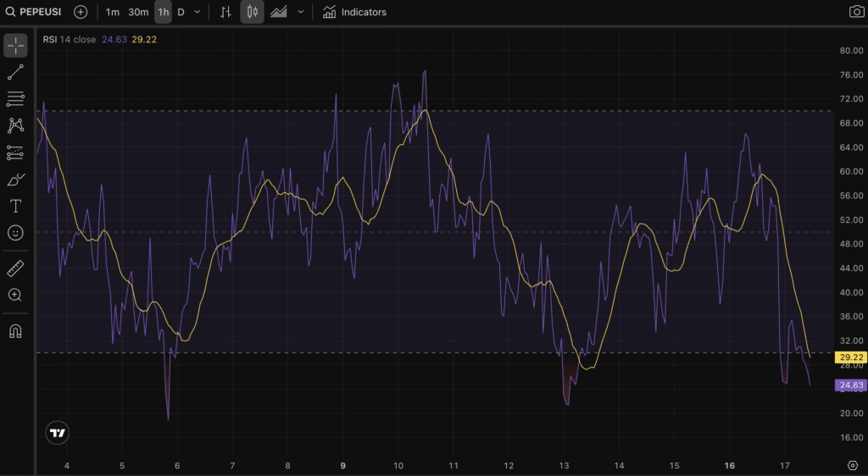868x476 pixels.
Task: Click the add symbol plus icon
Action: [81, 12]
